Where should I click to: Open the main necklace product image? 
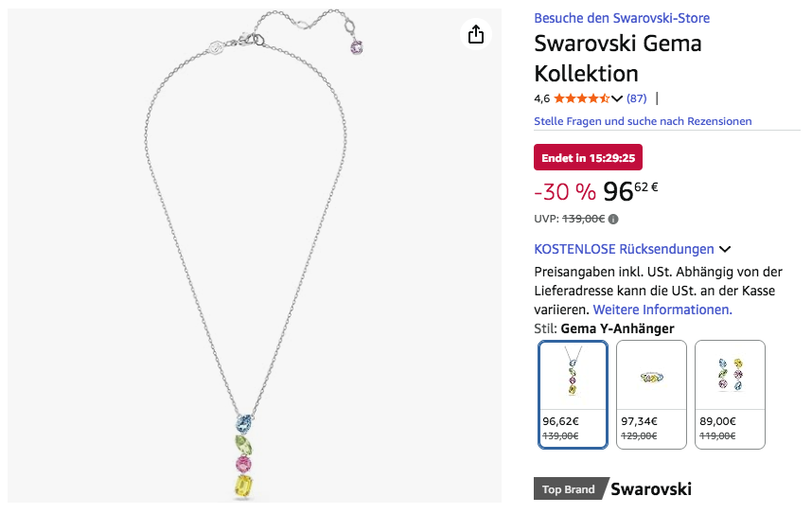(x=255, y=256)
